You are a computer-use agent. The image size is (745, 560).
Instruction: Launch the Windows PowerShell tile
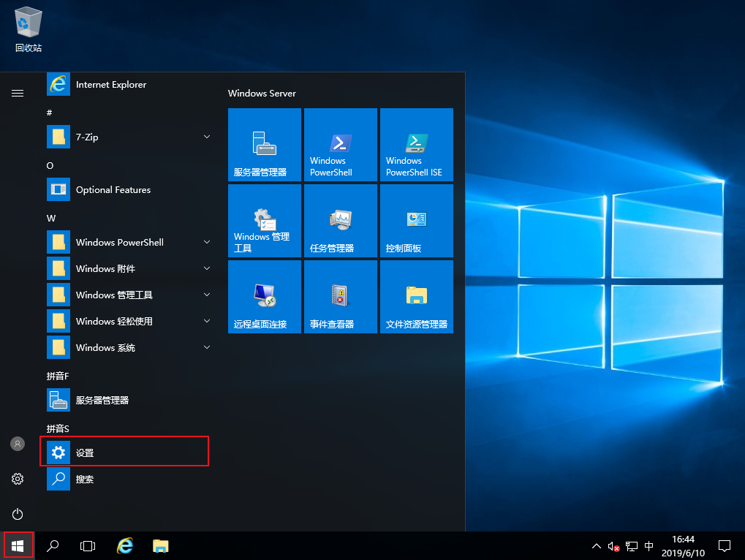tap(340, 145)
